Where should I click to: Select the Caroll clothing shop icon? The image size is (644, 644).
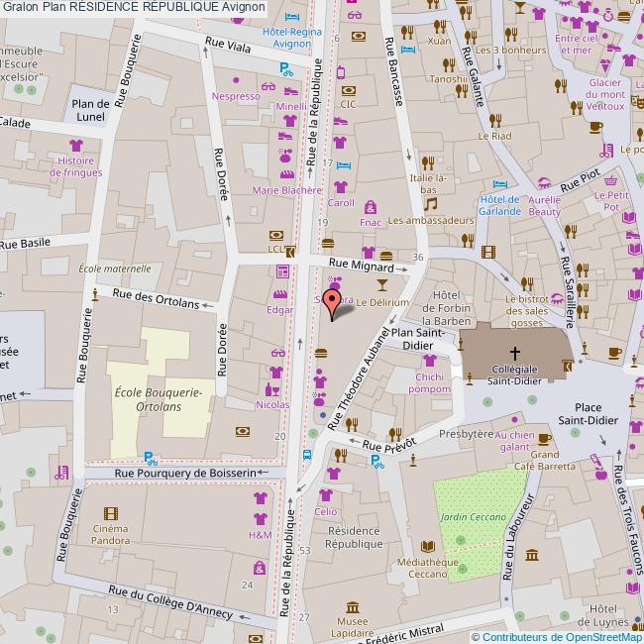[341, 187]
